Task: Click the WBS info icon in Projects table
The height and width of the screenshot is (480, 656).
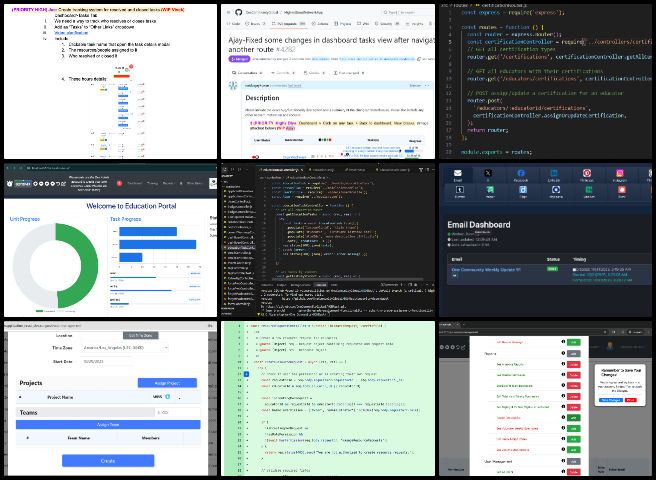Action: point(167,397)
